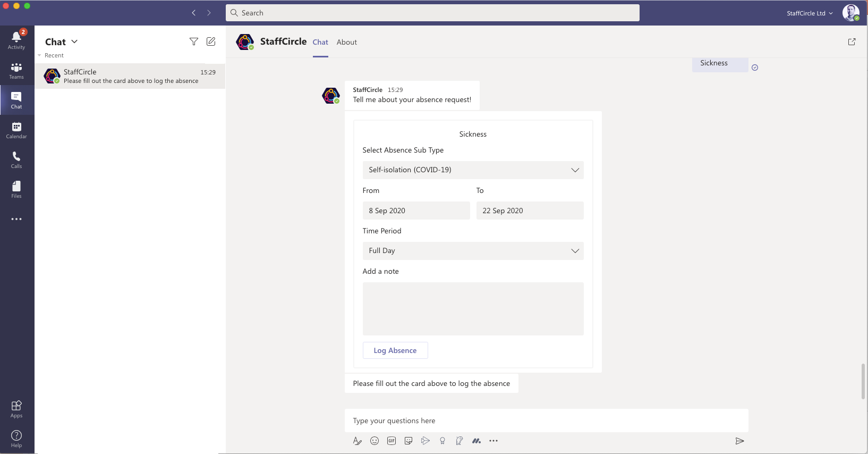
Task: Open the Calls section
Action: [x=16, y=159]
